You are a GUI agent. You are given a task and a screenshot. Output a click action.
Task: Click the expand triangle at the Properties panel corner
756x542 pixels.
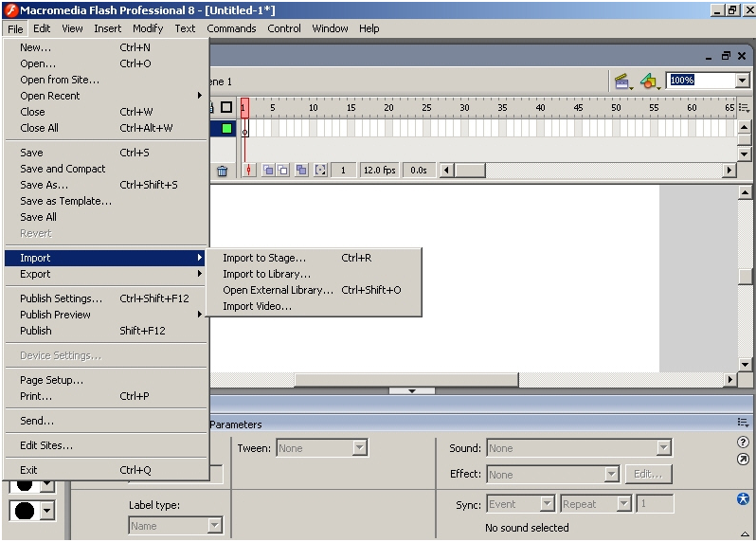click(x=745, y=533)
